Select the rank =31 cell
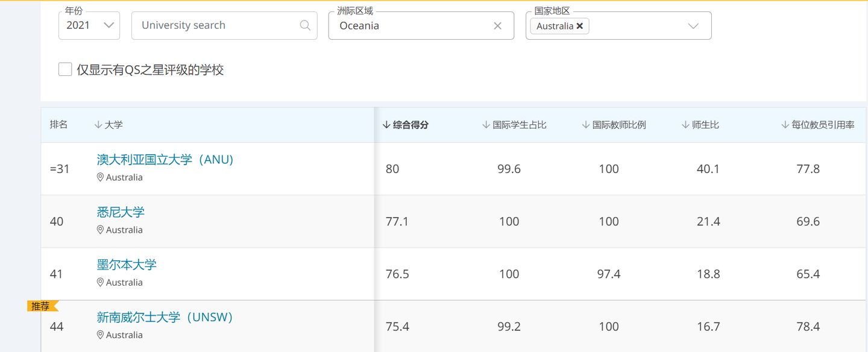 (x=60, y=169)
